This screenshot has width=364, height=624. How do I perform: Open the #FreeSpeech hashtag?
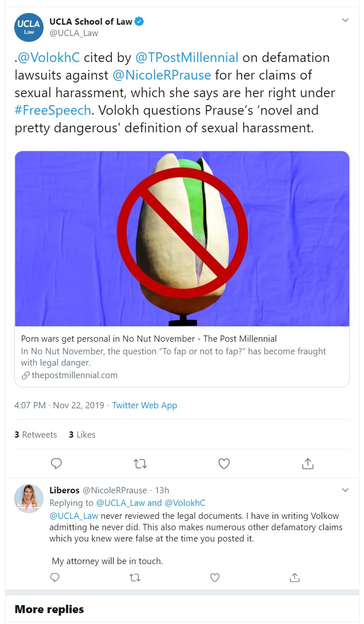click(53, 110)
